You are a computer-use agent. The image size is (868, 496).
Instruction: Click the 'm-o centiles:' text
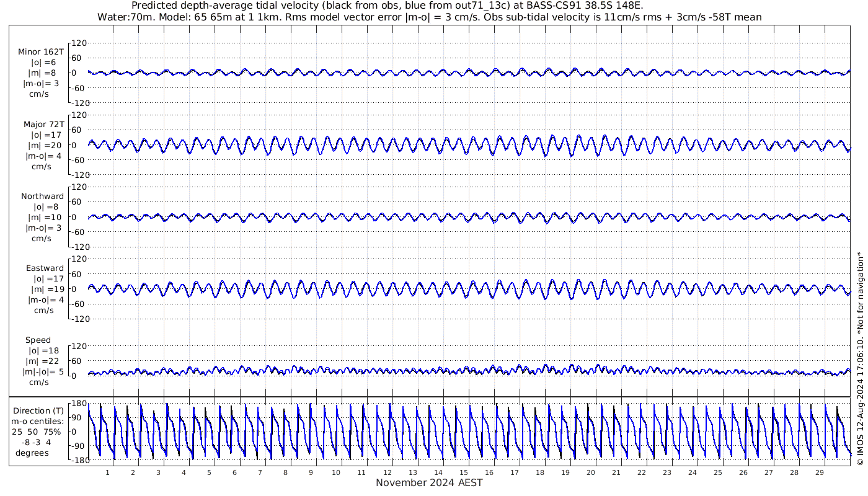click(x=38, y=422)
